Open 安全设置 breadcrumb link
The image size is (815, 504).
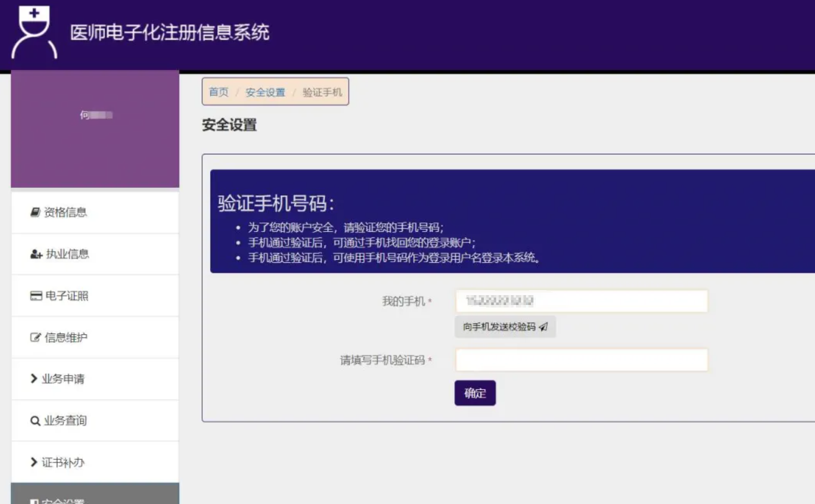coord(265,92)
